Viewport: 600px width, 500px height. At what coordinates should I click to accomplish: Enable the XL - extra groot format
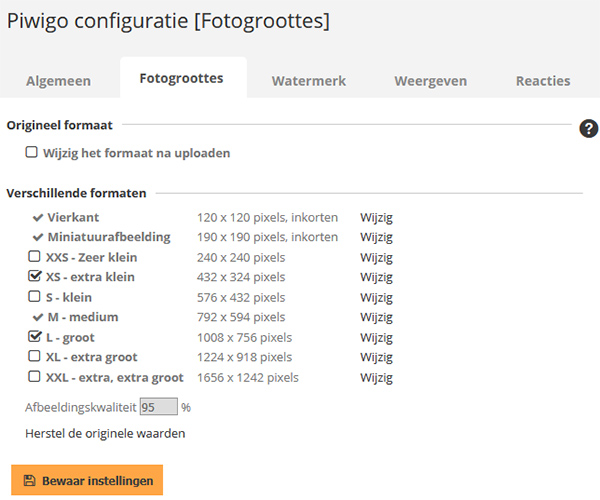click(34, 356)
